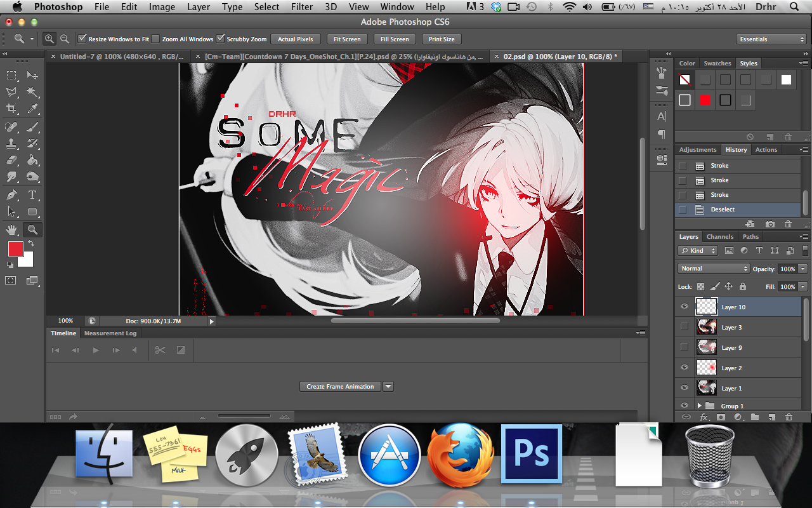This screenshot has width=812, height=508.
Task: Select the Rectangular Marquee tool
Action: pos(11,75)
